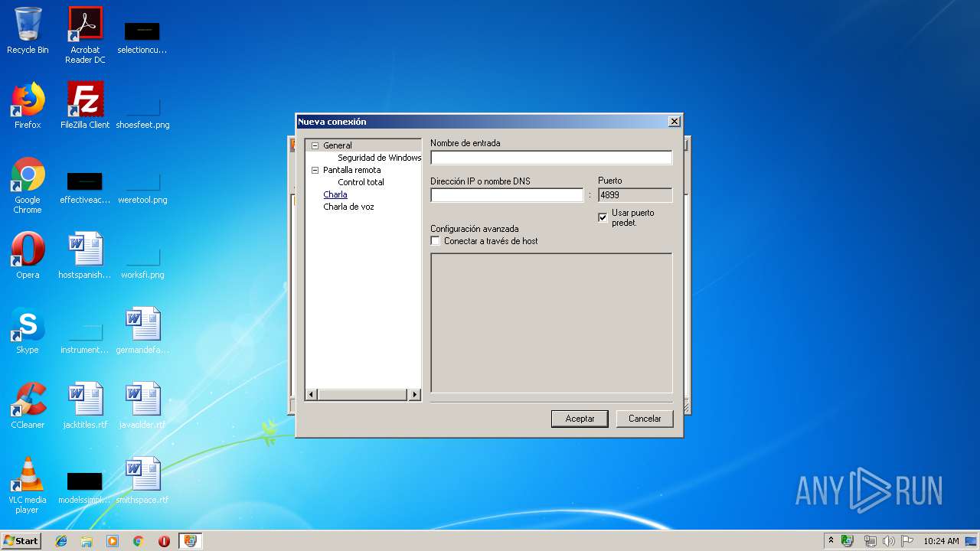Open Opera from the taskbar
The height and width of the screenshot is (551, 980).
coord(164,541)
